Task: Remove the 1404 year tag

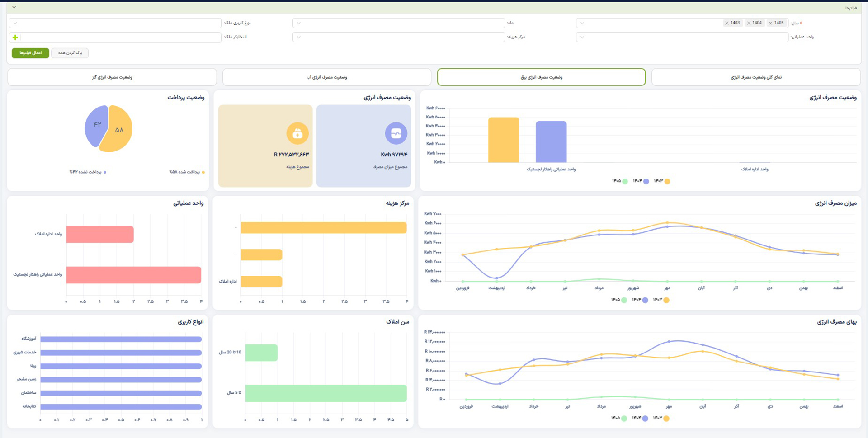Action: coord(749,23)
